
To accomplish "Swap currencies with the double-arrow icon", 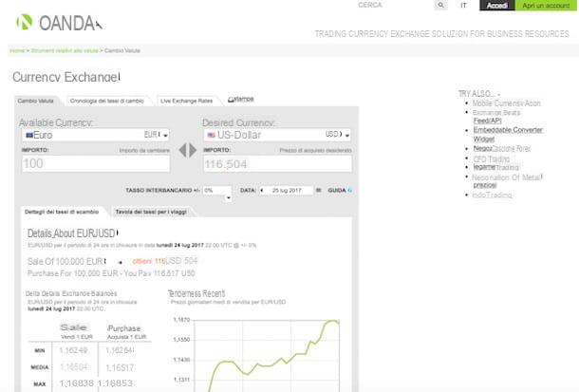I will pos(188,150).
